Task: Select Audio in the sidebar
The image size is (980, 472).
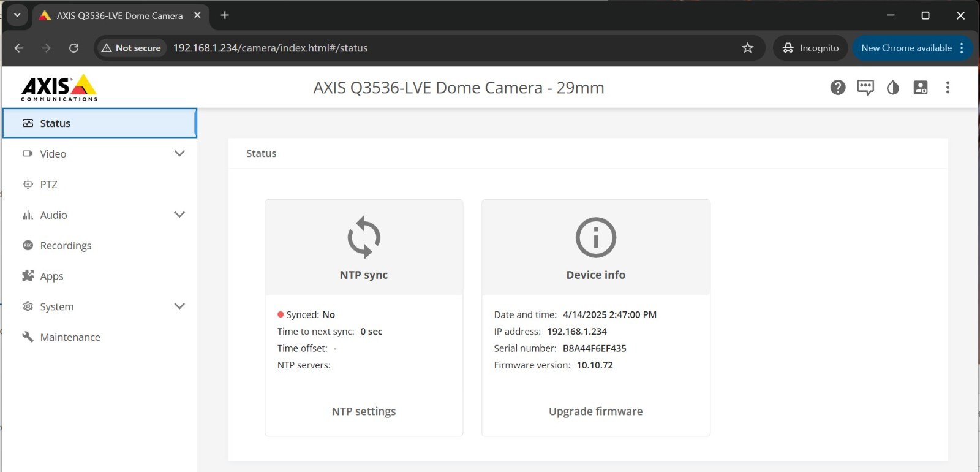Action: [99, 215]
